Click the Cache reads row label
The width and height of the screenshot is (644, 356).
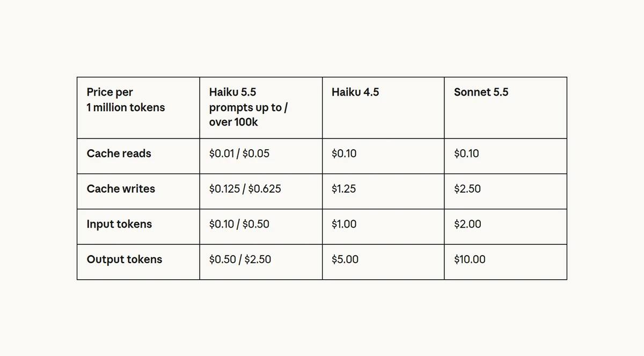click(x=138, y=156)
